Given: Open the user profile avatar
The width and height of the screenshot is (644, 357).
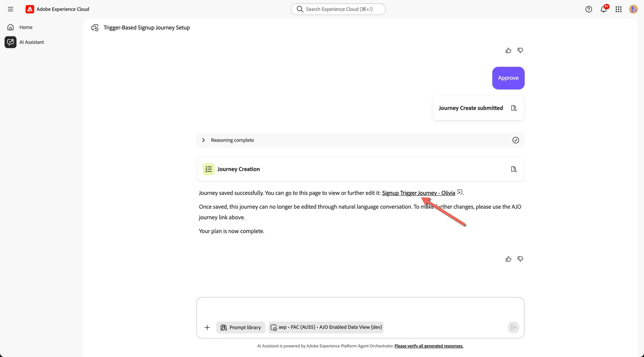Looking at the screenshot, I should [633, 9].
